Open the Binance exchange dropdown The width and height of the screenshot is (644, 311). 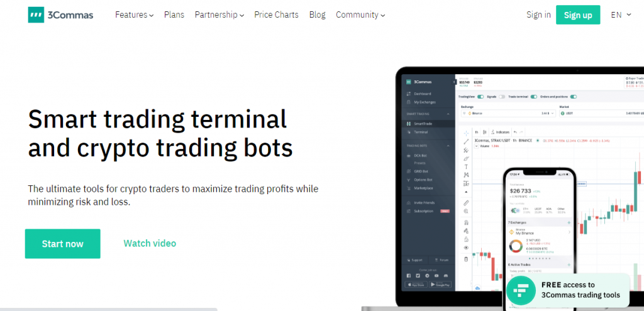click(x=509, y=113)
